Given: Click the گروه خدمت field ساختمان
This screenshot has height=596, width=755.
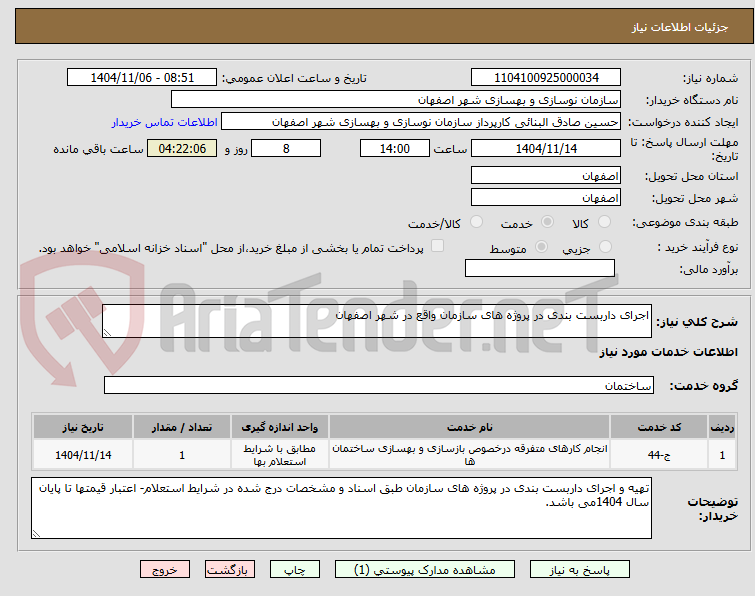Looking at the screenshot, I should click(x=379, y=385).
